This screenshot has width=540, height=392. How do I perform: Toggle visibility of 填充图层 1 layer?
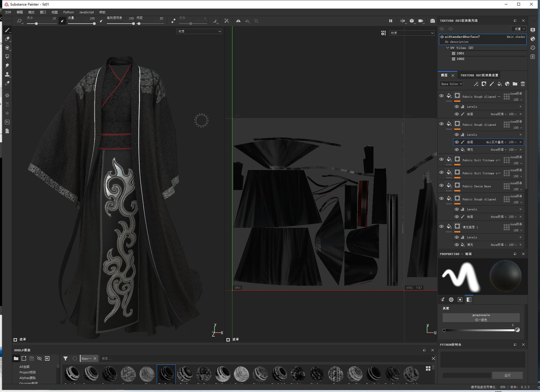coord(442,226)
